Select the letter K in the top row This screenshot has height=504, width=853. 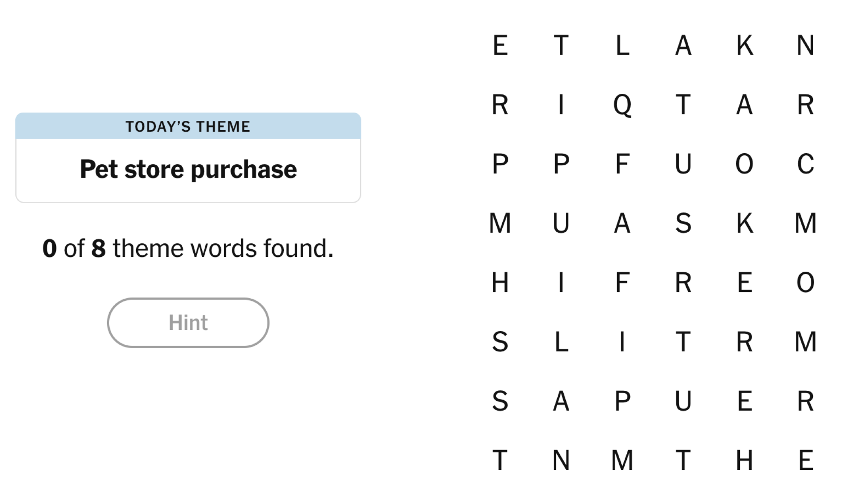coord(744,45)
